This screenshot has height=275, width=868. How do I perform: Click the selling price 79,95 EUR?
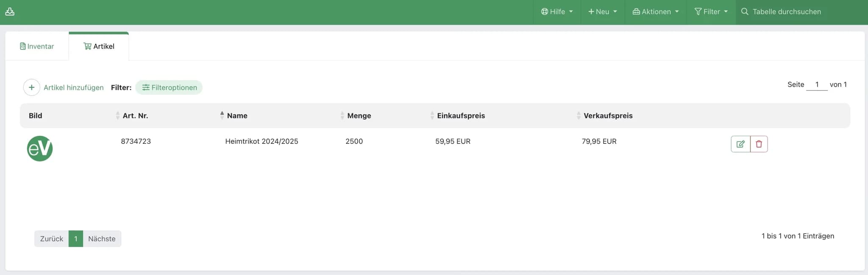[599, 141]
